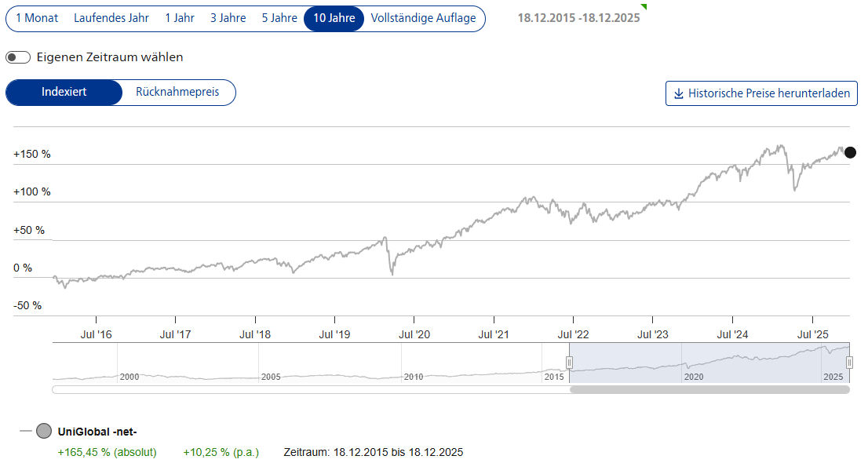
Task: Click the horizontal scrollbar under the navigator
Action: (709, 389)
